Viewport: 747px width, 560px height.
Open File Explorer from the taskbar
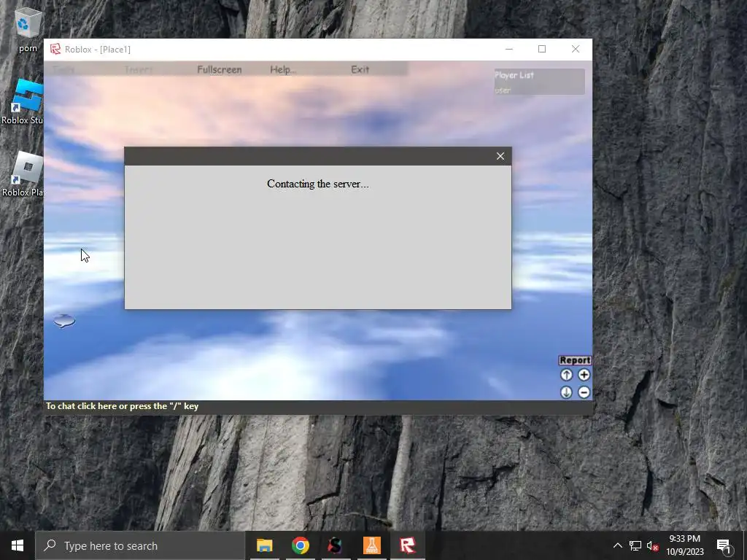coord(264,545)
